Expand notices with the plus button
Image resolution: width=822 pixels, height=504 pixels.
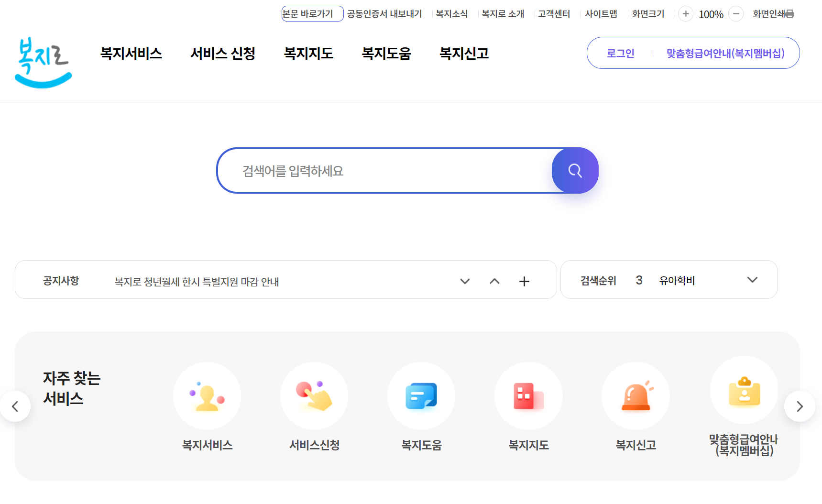point(524,282)
